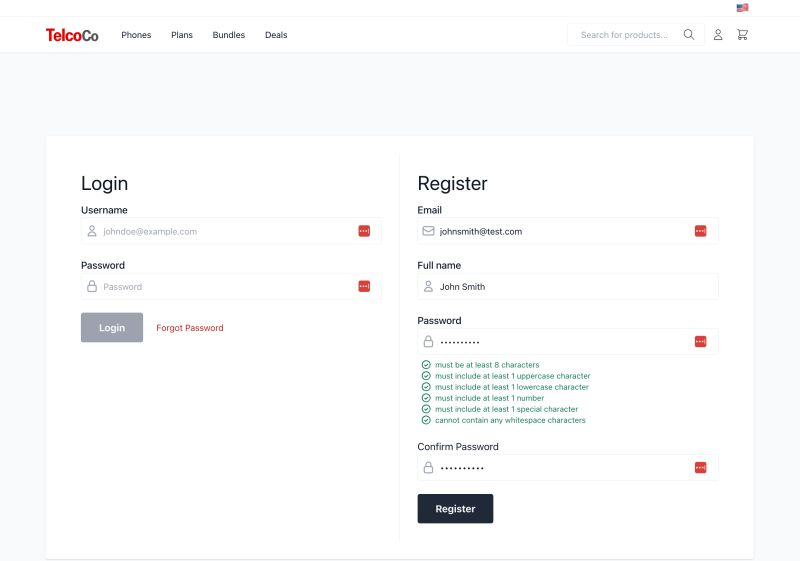
Task: Click the Email field with johnsmith@test.com
Action: click(568, 231)
